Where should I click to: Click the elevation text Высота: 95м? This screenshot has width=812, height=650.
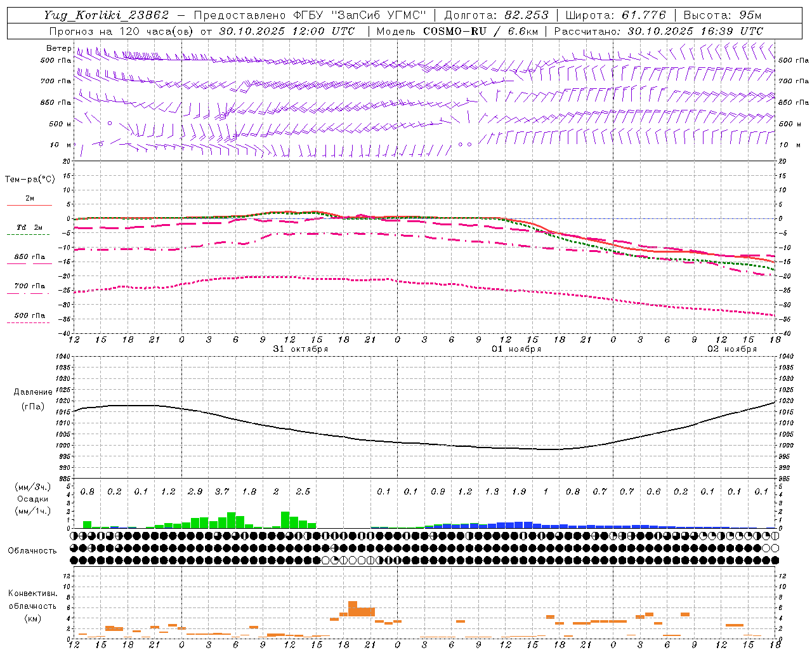pyautogui.click(x=723, y=15)
